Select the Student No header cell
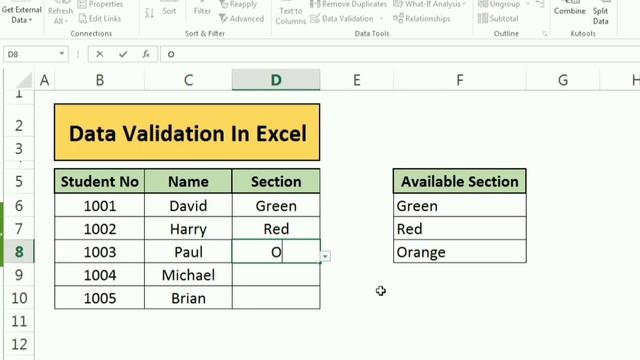 coord(100,181)
